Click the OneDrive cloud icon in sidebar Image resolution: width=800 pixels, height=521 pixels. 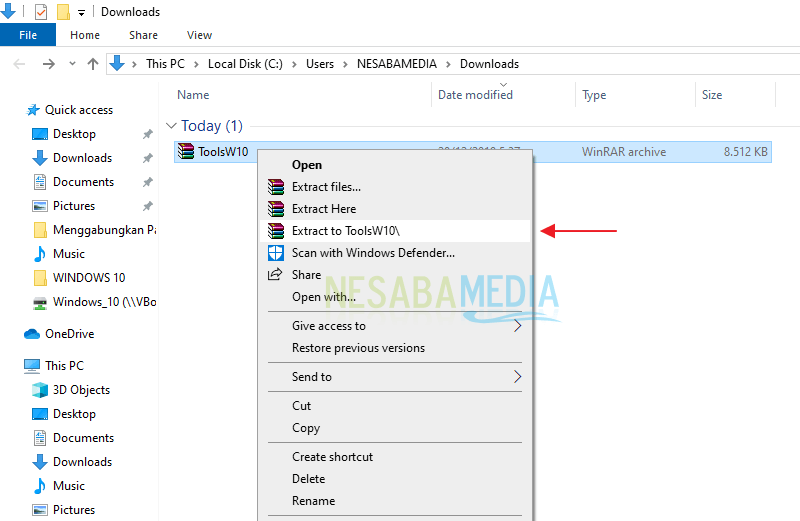point(32,334)
